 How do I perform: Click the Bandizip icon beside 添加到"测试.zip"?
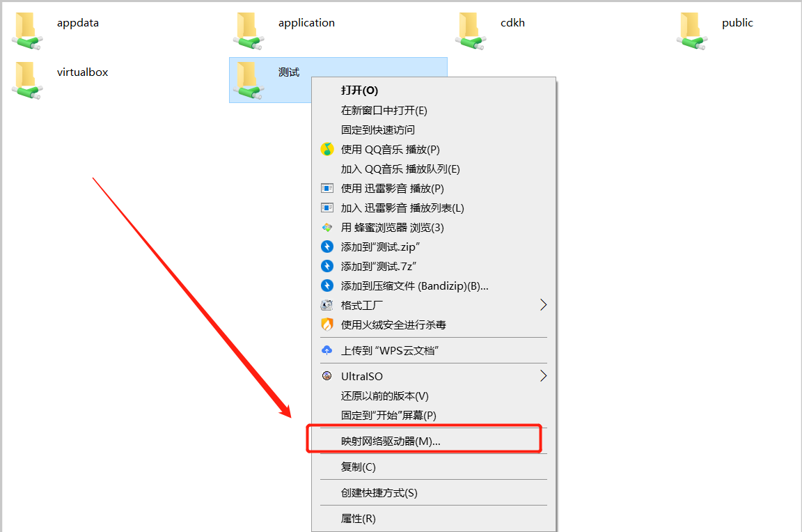click(x=327, y=247)
